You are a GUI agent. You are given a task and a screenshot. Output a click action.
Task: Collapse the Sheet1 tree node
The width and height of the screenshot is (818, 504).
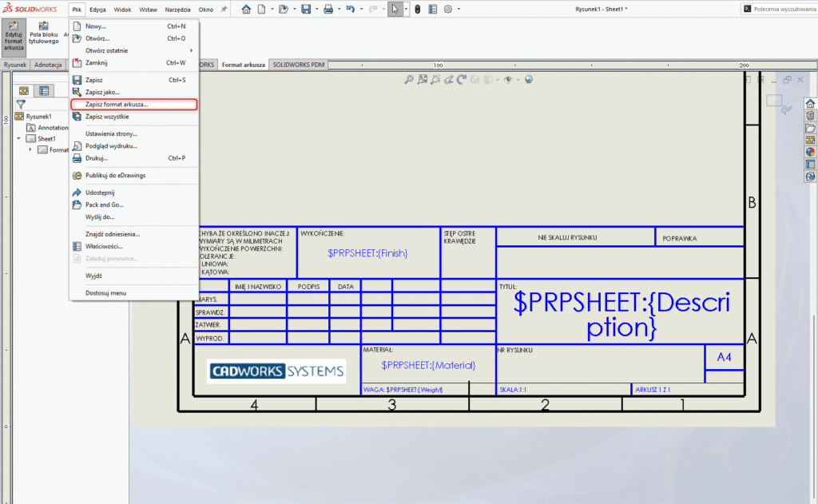click(x=19, y=139)
